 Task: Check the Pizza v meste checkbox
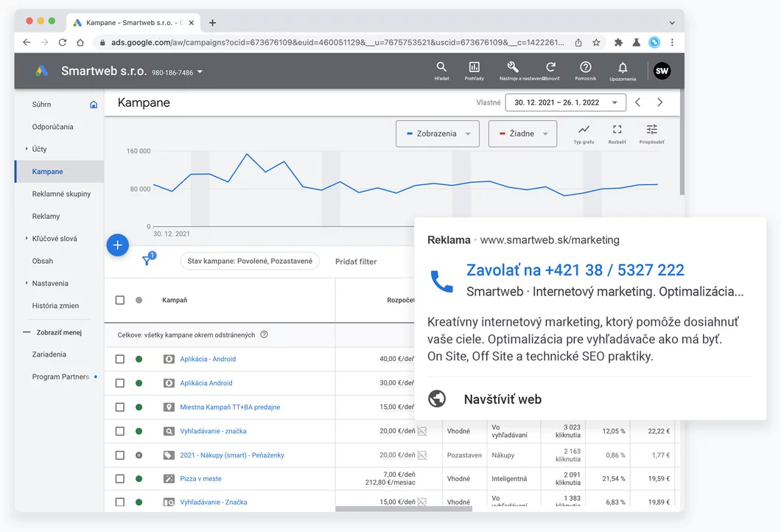click(x=120, y=479)
